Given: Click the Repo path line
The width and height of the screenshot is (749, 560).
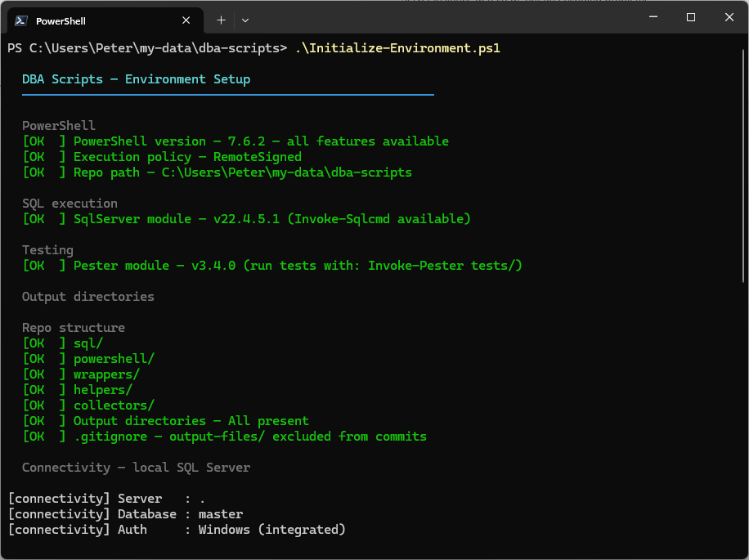Looking at the screenshot, I should (x=218, y=172).
